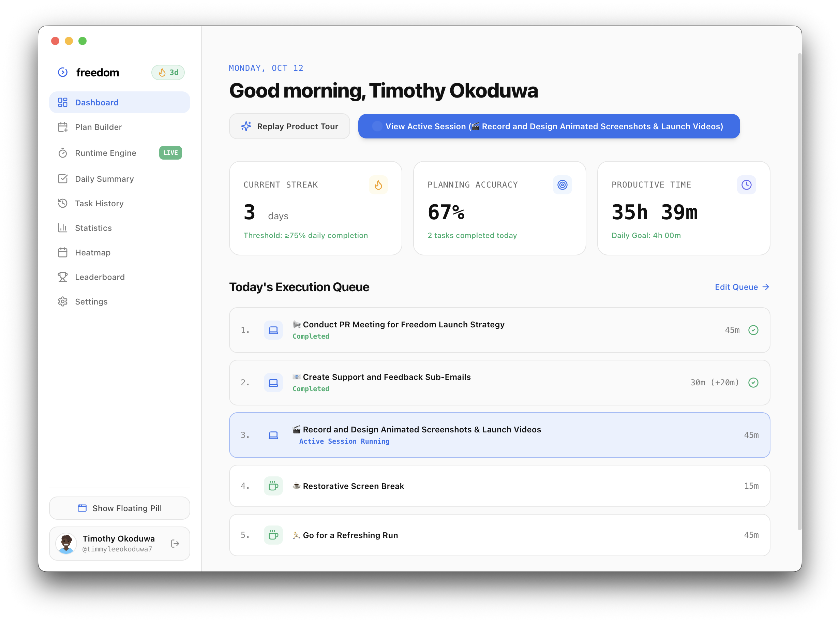Open the Leaderboard page

[x=120, y=277]
